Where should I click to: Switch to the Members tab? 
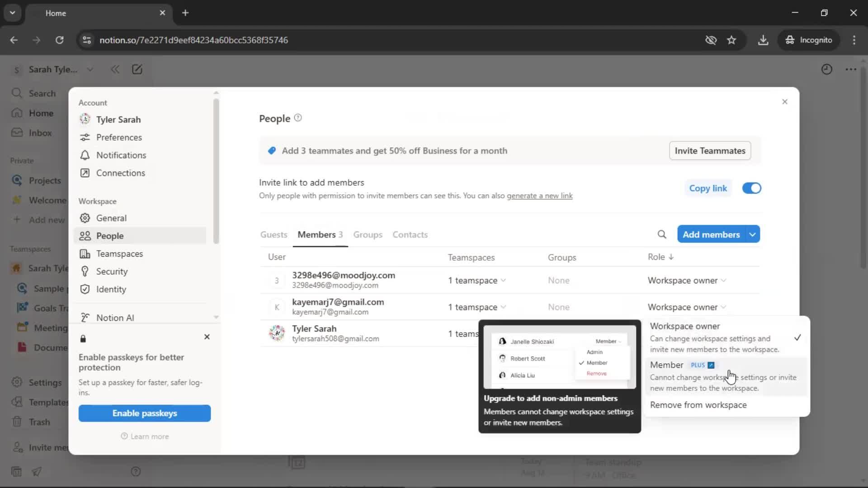click(x=320, y=235)
